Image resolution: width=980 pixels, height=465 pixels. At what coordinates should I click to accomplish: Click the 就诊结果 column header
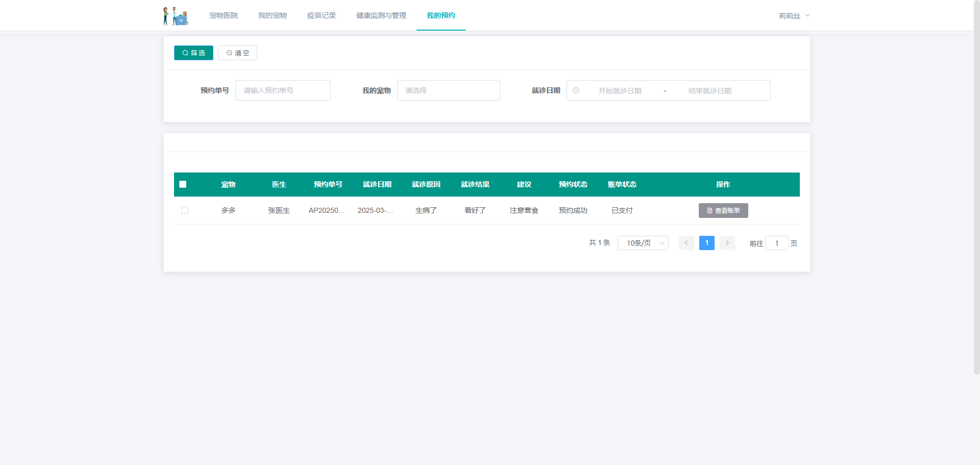[475, 184]
